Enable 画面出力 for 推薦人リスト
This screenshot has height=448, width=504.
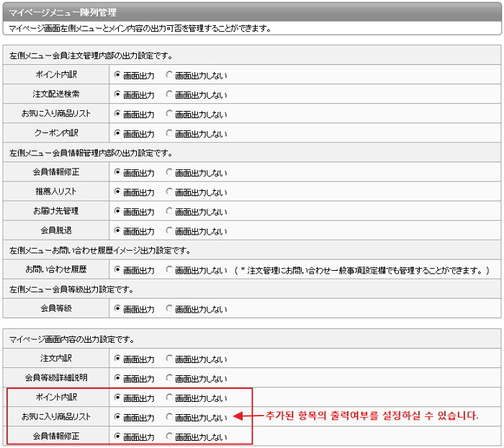click(118, 192)
